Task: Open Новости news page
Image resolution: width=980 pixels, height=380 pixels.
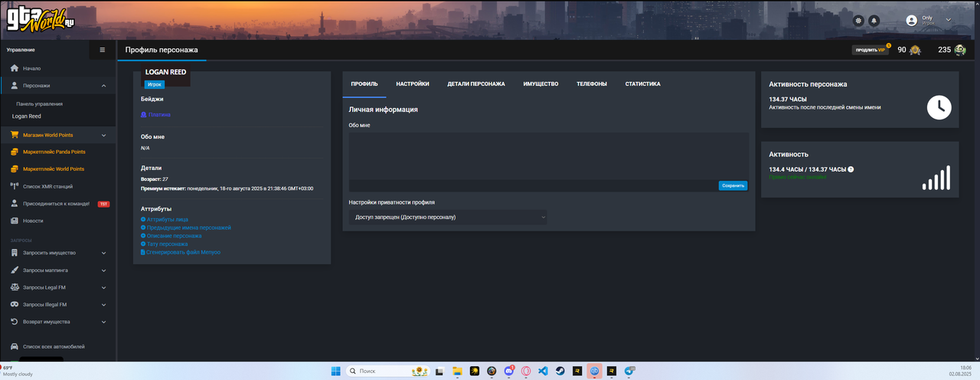Action: (58, 221)
